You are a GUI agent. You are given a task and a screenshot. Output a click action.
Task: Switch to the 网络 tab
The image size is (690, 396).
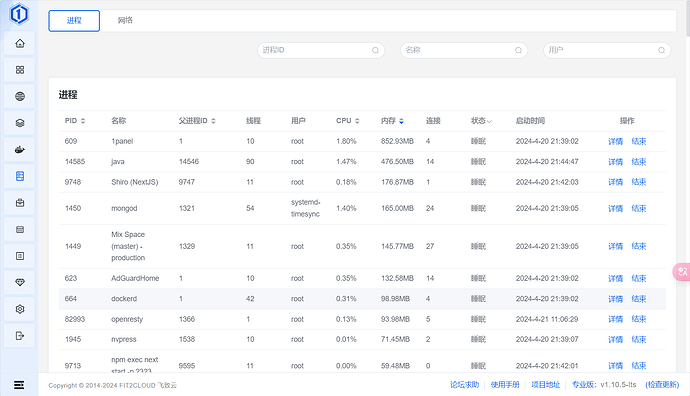[x=125, y=20]
